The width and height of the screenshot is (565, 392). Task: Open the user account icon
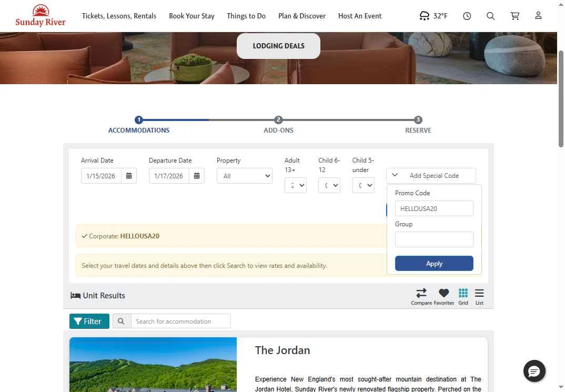click(x=538, y=15)
